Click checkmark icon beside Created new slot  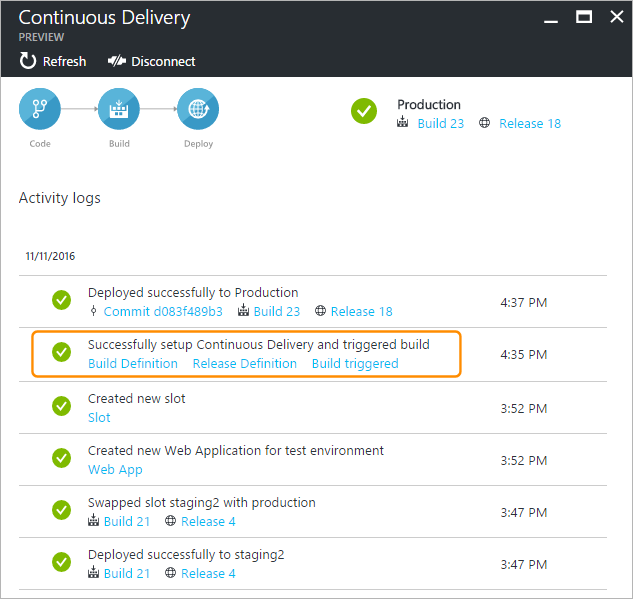coord(62,406)
